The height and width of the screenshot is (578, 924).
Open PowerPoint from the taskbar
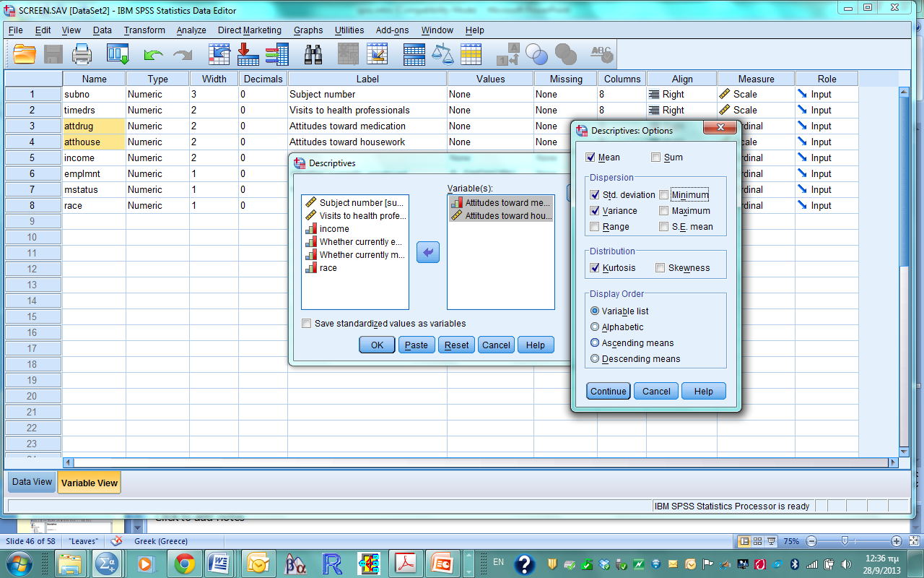coord(441,563)
